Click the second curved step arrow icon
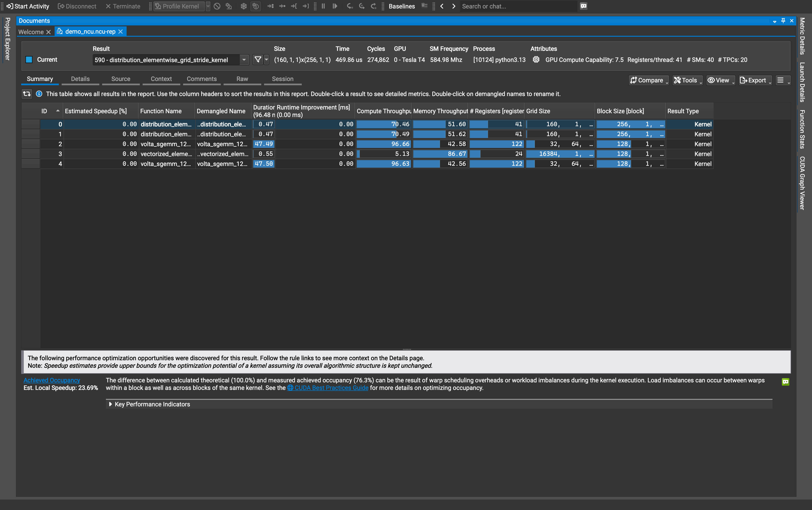Screen dimensions: 812x510 (362, 6)
